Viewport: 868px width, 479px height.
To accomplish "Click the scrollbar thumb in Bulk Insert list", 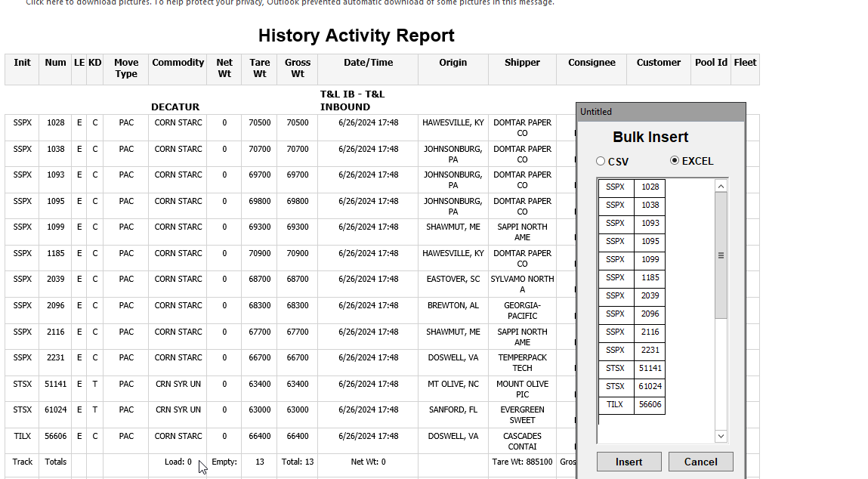I will point(721,255).
